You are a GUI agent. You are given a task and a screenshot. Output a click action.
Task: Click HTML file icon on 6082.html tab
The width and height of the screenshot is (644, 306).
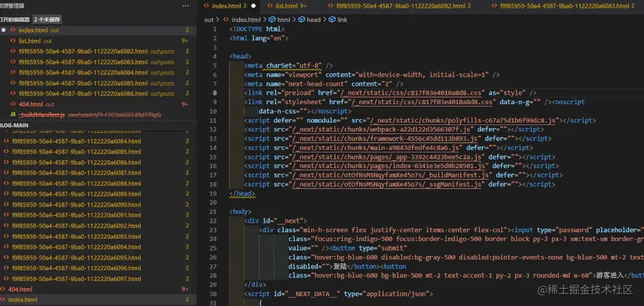click(330, 6)
